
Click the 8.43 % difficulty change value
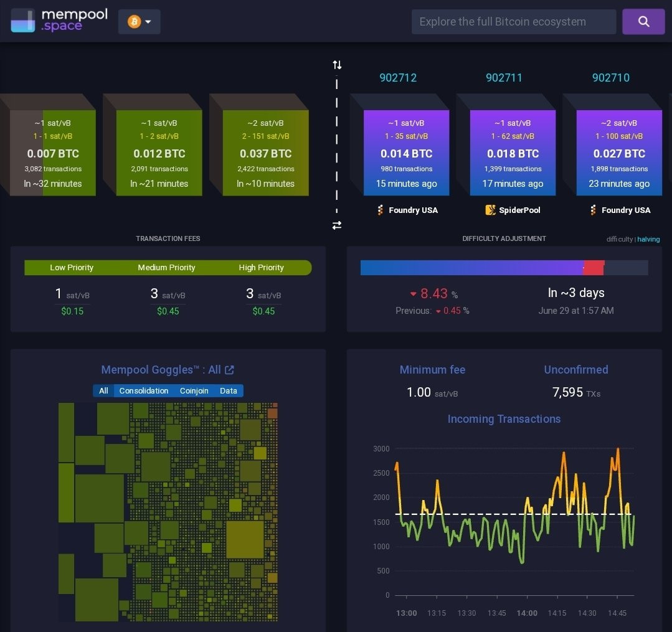tap(433, 293)
